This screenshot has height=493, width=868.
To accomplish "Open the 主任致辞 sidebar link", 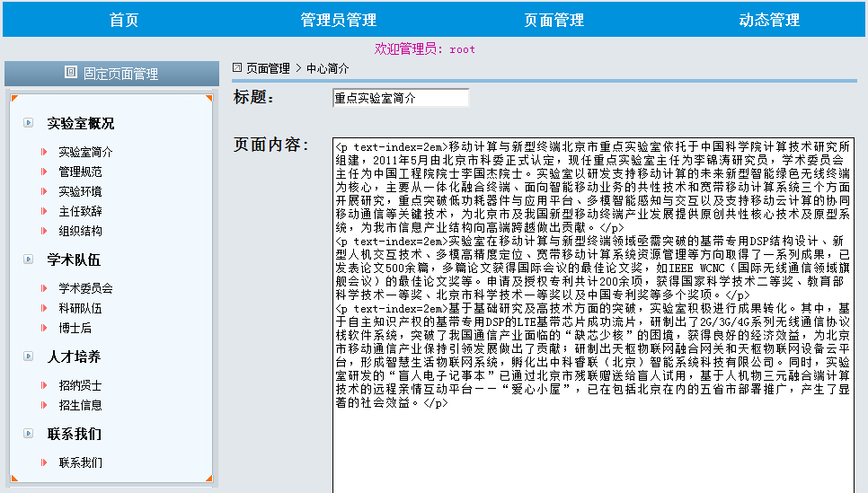I will pyautogui.click(x=80, y=211).
